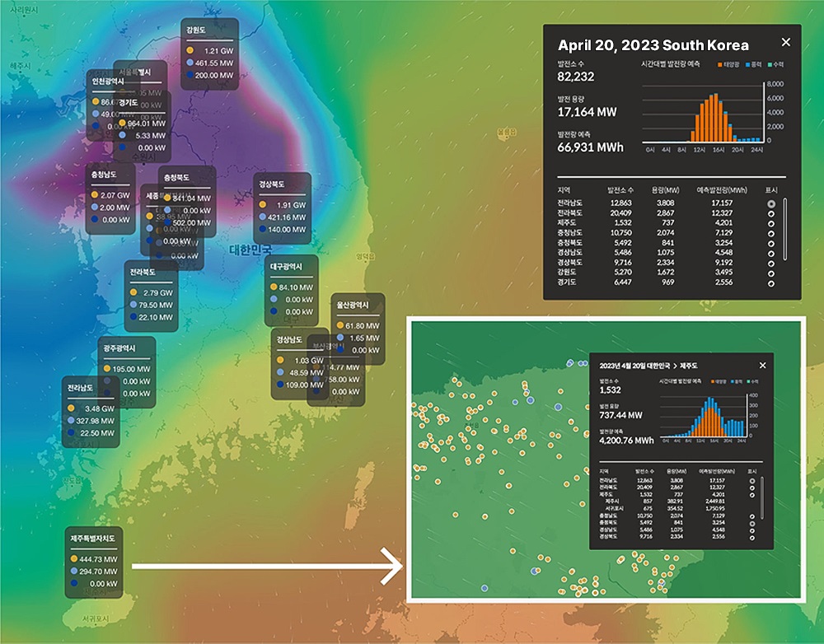Click the 전라남도 card hydro icon
824x644 pixels.
71,433
